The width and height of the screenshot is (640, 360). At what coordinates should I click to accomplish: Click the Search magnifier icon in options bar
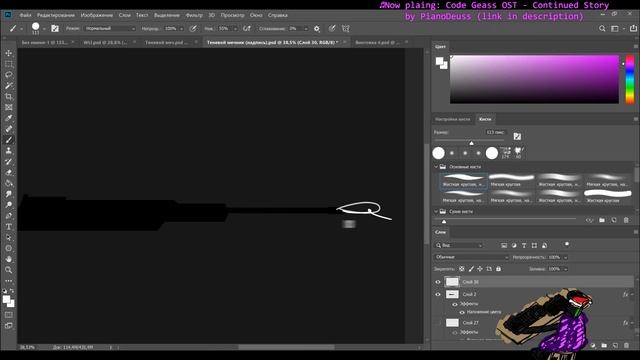[x=602, y=29]
